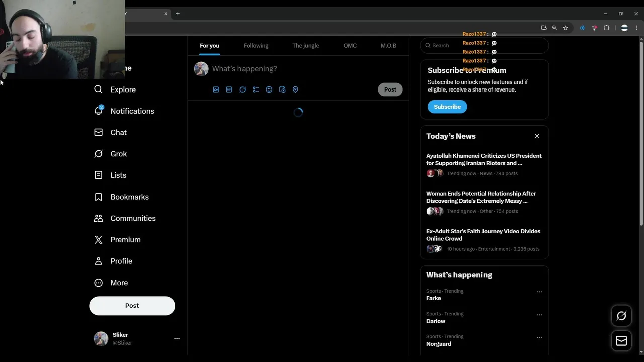This screenshot has height=362, width=644.
Task: Click the grey Post button in composer
Action: tap(390, 89)
